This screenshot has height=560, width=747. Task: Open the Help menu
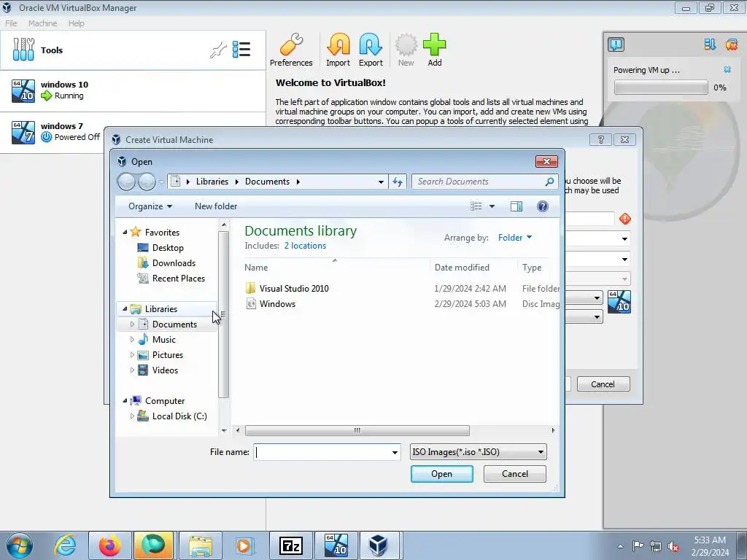pos(76,23)
